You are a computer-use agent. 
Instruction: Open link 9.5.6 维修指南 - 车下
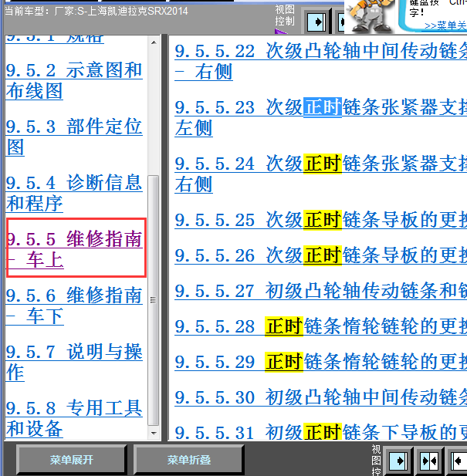coord(74,306)
